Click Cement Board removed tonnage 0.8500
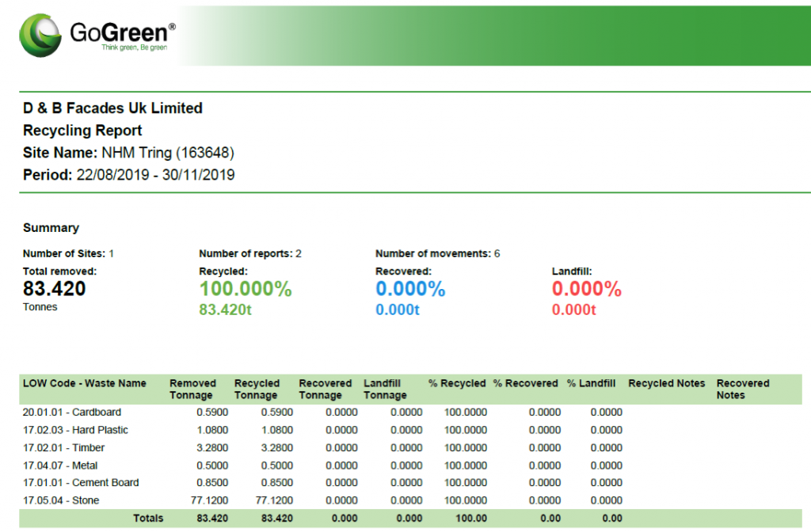This screenshot has width=811, height=532. click(212, 482)
